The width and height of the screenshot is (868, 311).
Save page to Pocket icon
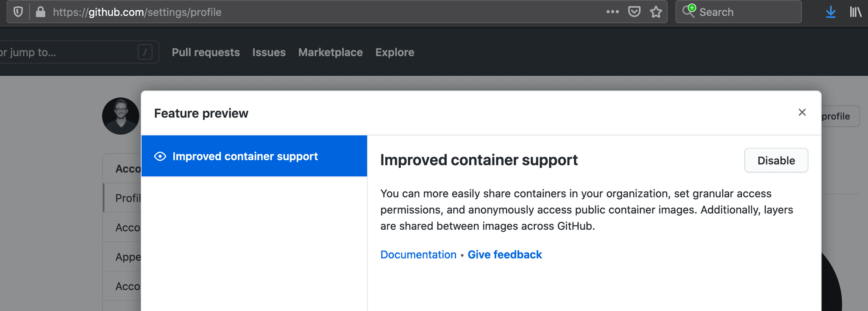coord(634,12)
